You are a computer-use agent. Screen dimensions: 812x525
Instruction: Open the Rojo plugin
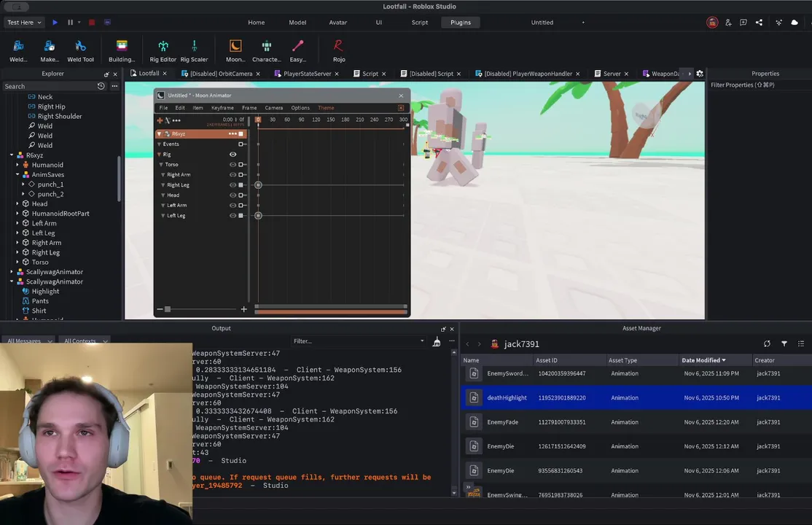pyautogui.click(x=339, y=51)
